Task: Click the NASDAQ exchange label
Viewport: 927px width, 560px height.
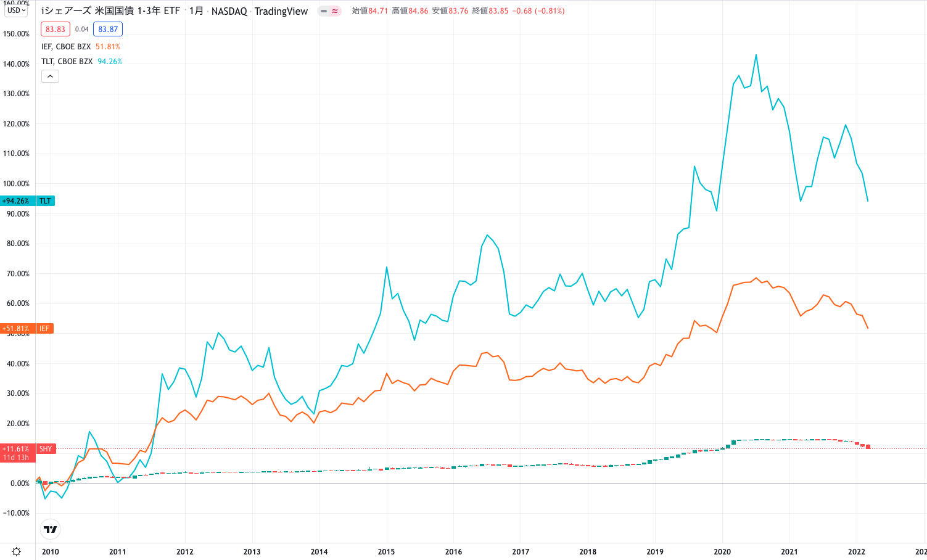Action: point(229,11)
